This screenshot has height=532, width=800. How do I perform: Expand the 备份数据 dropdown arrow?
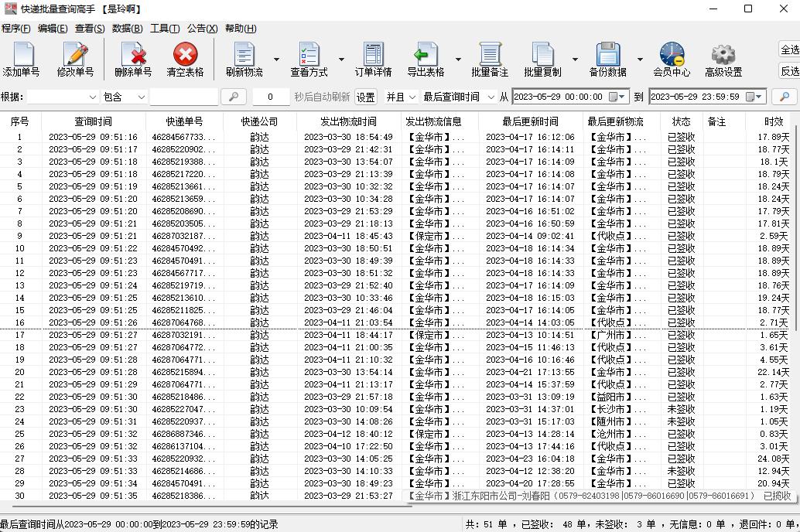point(640,60)
